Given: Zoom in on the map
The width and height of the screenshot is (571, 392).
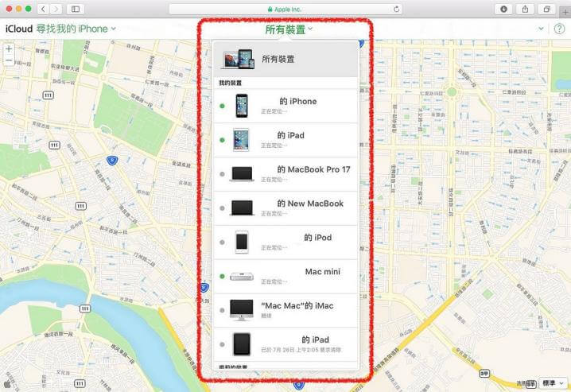Looking at the screenshot, I should pos(9,49).
